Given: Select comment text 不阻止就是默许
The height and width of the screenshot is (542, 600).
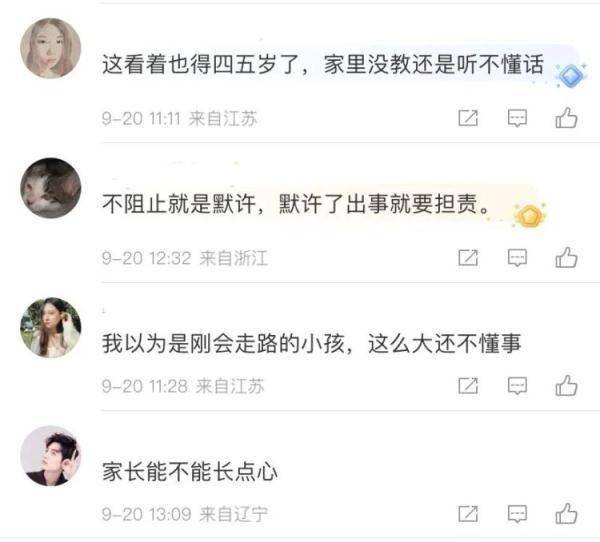Looking at the screenshot, I should [179, 203].
